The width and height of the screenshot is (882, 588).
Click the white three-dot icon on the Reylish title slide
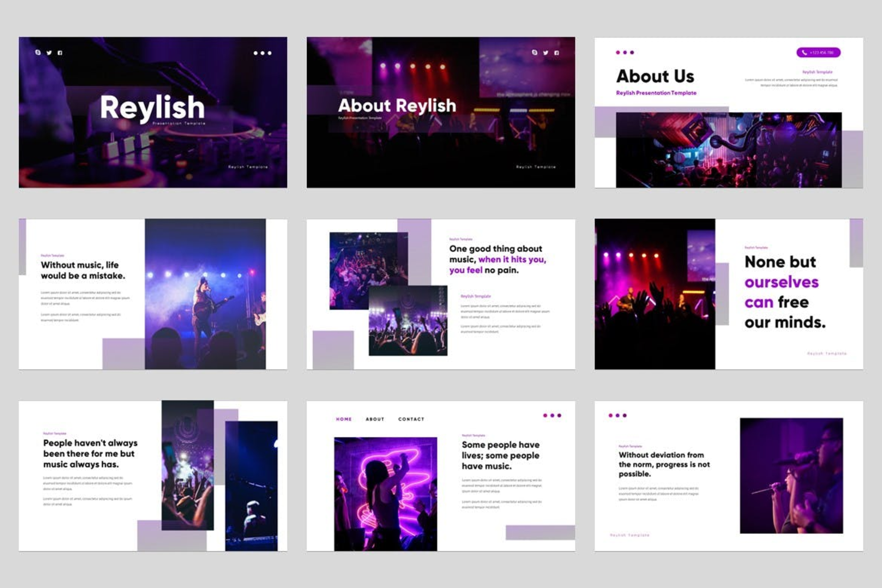262,53
